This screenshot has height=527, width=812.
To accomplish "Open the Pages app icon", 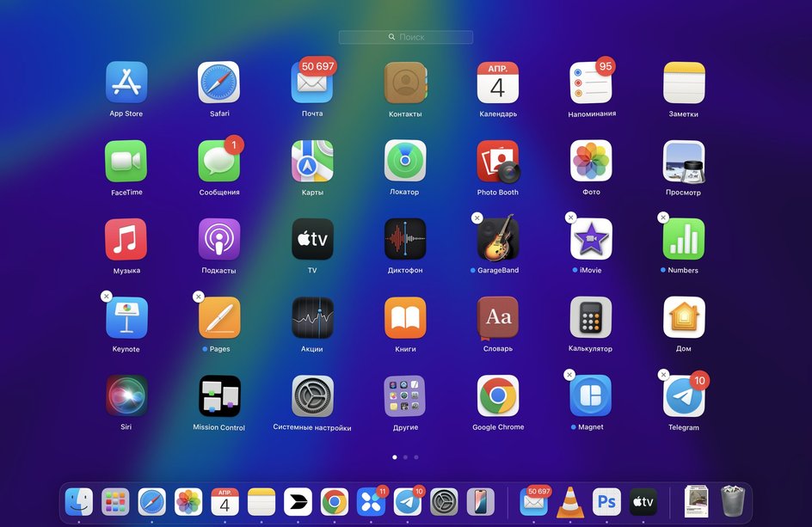I will point(219,318).
